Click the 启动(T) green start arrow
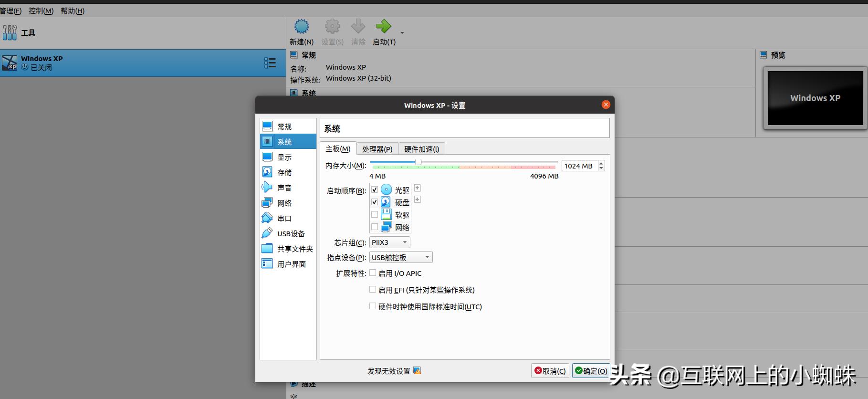Viewport: 868px width, 399px height. coord(384,26)
